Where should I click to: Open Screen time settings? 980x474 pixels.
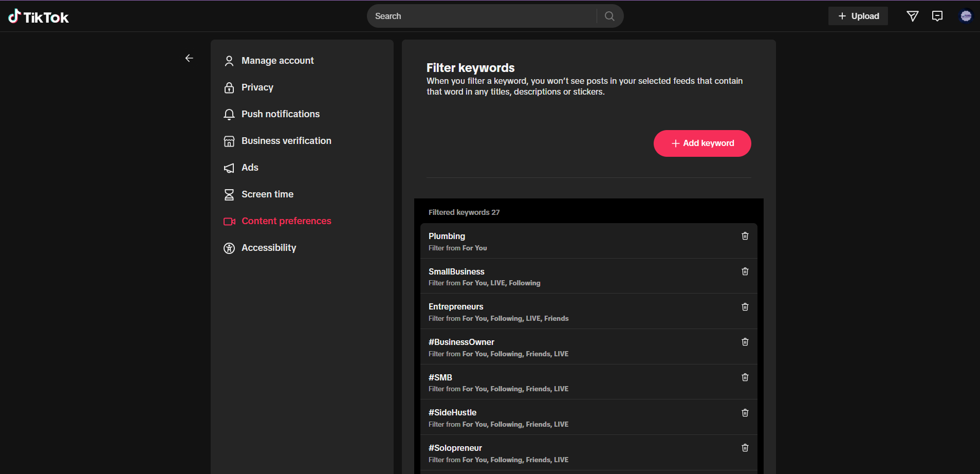pyautogui.click(x=267, y=194)
